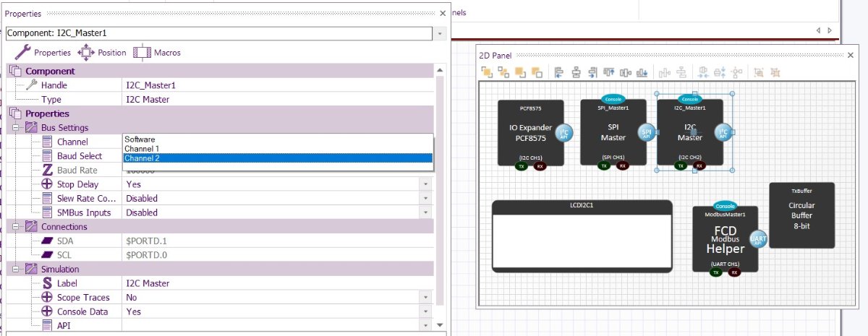Click the SDA value $PORTD.1
This screenshot has width=868, height=336.
pyautogui.click(x=146, y=241)
